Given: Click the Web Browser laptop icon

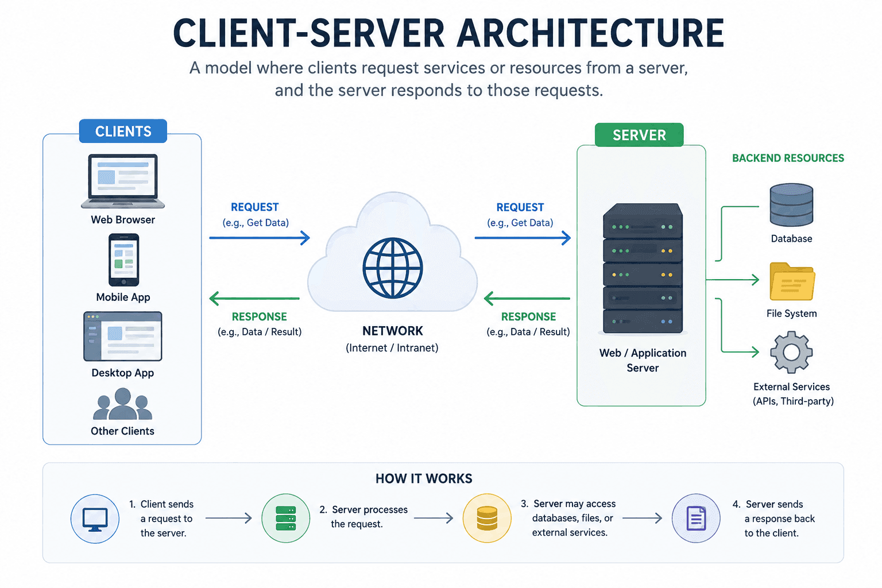Looking at the screenshot, I should tap(123, 181).
